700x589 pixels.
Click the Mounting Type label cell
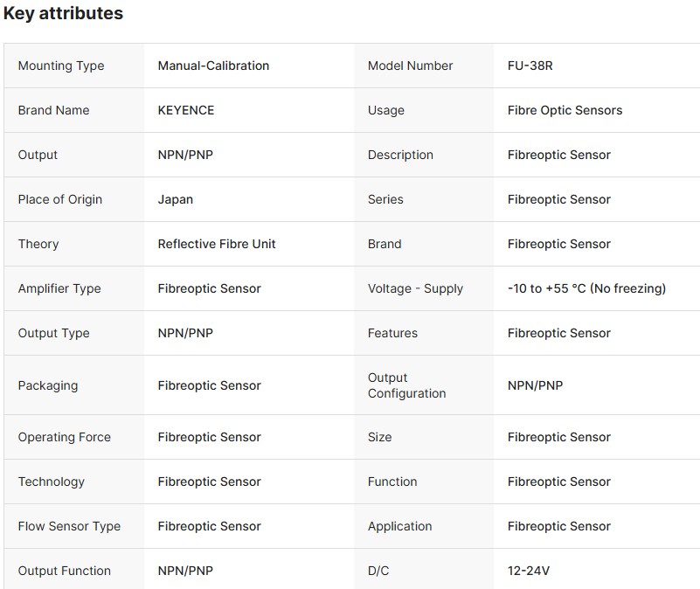pos(61,66)
